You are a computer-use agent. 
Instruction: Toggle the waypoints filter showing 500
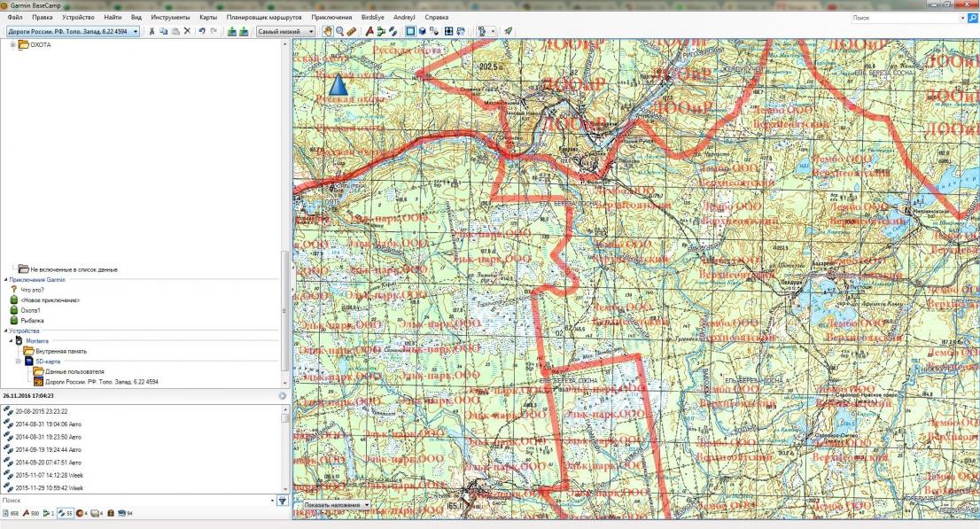tap(28, 513)
